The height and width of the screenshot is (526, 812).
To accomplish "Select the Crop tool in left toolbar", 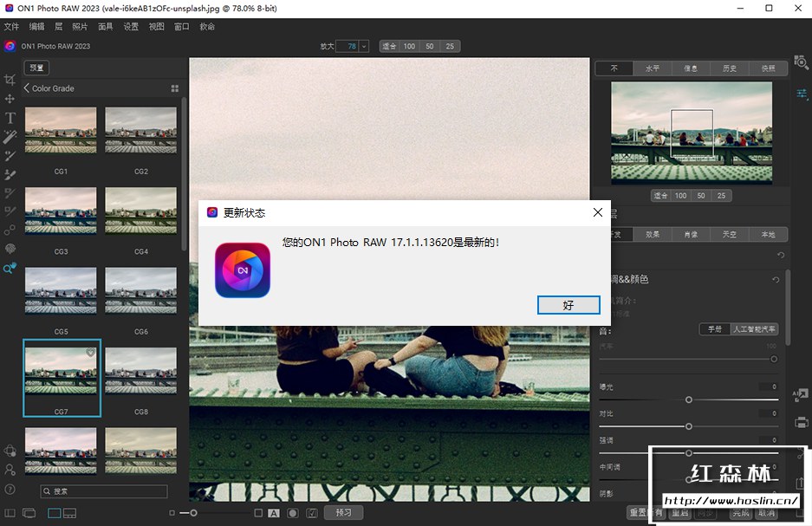I will 10,80.
